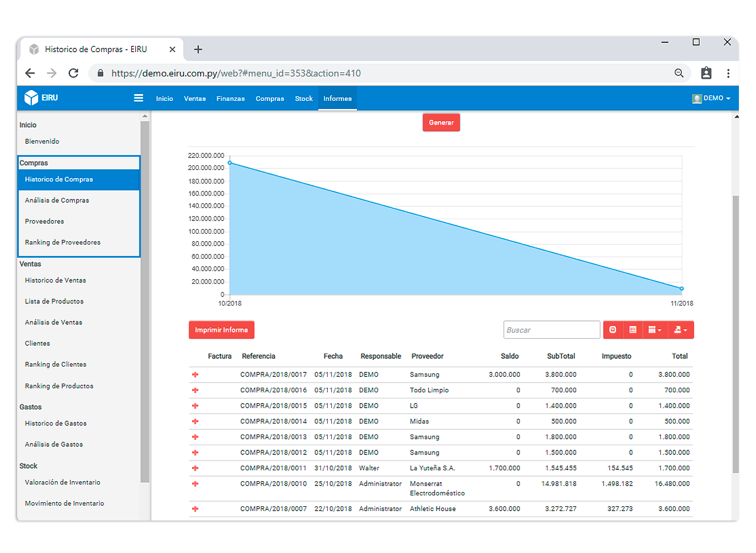The width and height of the screenshot is (756, 553).
Task: Click the hamburger menu icon in the blue bar
Action: coord(138,98)
